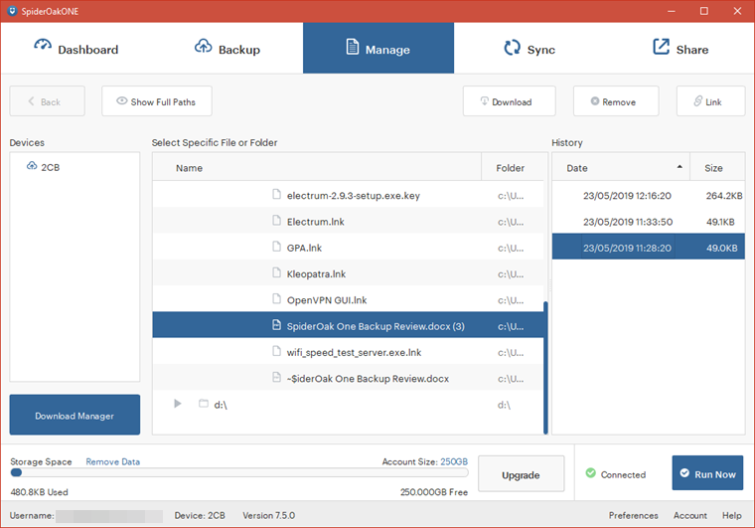Select the Kleopatra.lnk file
This screenshot has height=528, width=755.
click(x=348, y=273)
